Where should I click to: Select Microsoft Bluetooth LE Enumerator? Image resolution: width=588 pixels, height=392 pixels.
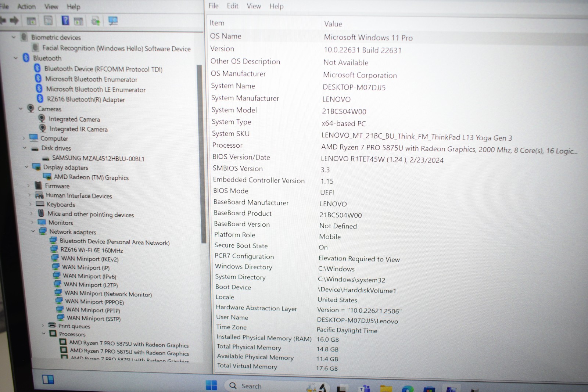point(96,89)
